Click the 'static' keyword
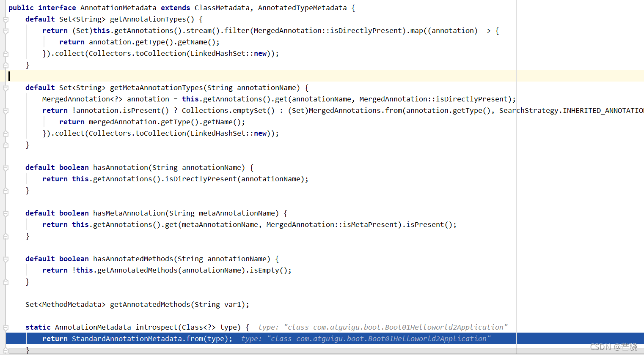This screenshot has height=355, width=644. click(x=38, y=327)
